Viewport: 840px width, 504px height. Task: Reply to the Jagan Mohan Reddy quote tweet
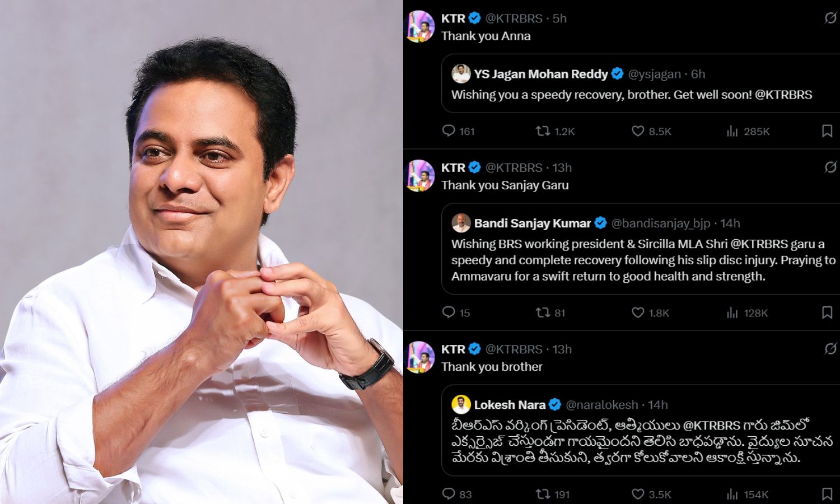click(449, 131)
